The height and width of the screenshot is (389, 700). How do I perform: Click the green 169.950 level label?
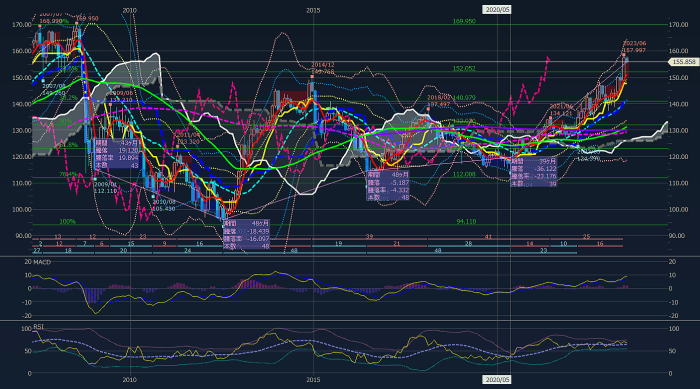[x=464, y=21]
